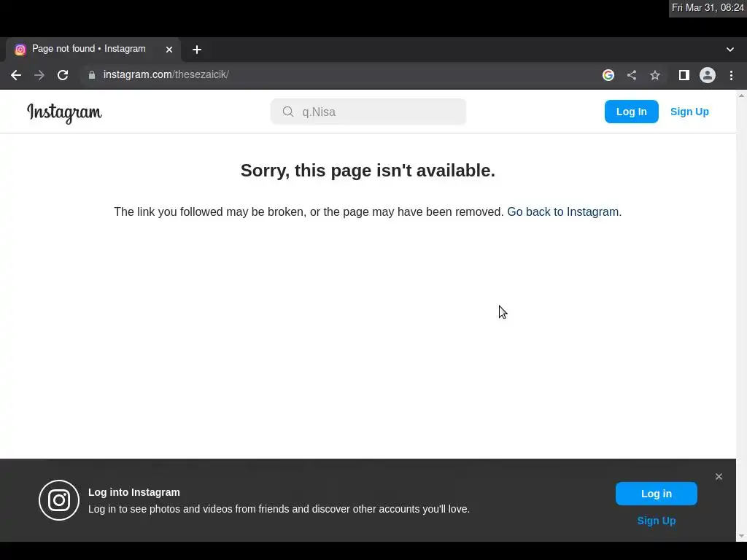Click the browser forward arrow

point(39,75)
